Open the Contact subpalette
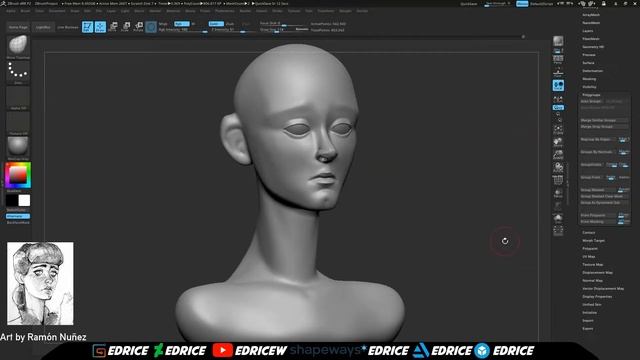Screen dimensions: 640x360 (589, 233)
